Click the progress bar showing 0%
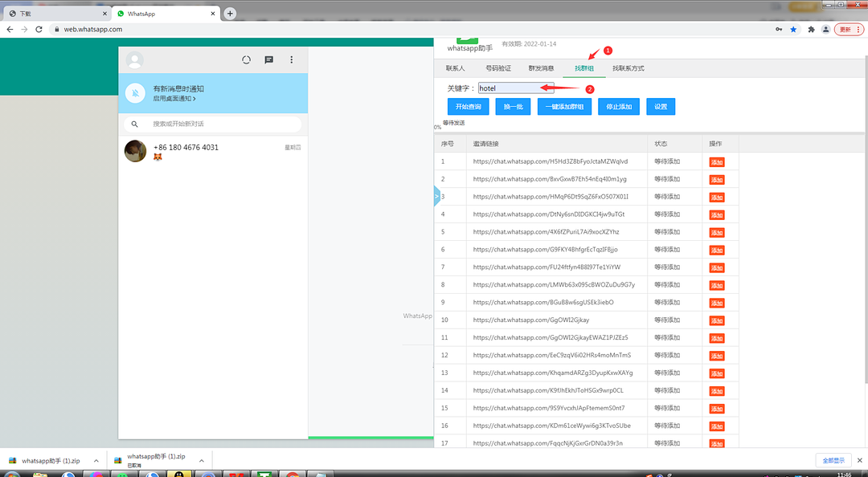This screenshot has width=868, height=477. tap(650, 132)
